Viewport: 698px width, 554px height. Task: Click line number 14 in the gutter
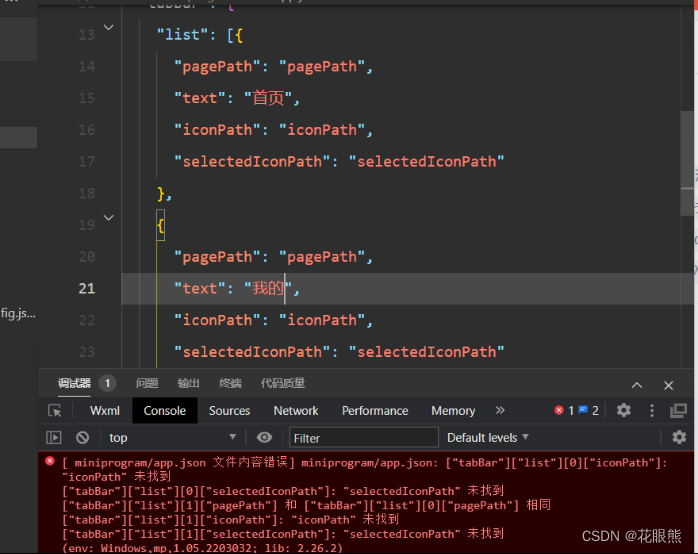click(x=87, y=66)
